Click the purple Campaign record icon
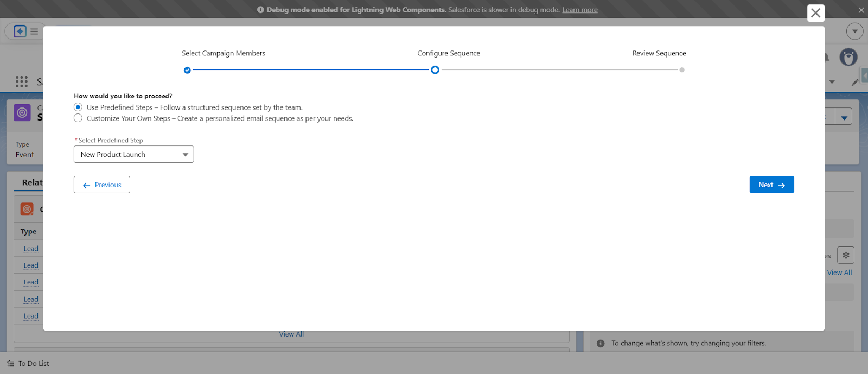Screen dimensions: 868x374 pos(22,112)
